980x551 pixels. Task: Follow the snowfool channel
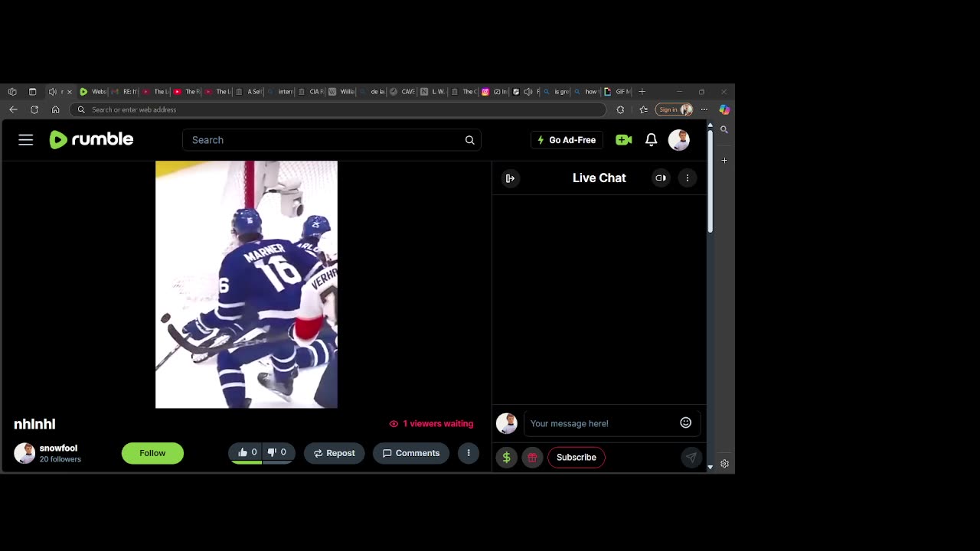click(x=152, y=453)
